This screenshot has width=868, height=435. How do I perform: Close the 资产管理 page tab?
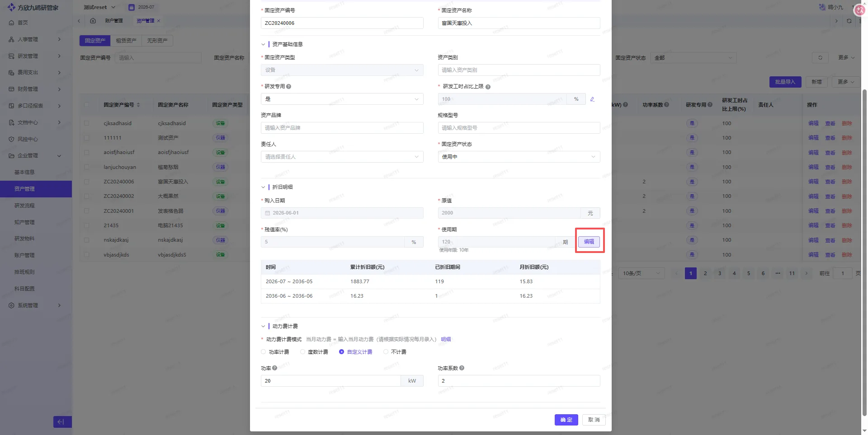click(x=159, y=21)
